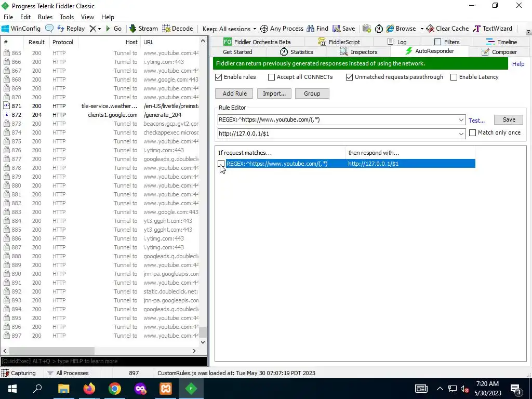The height and width of the screenshot is (399, 532).
Task: Click the camera screenshot toolbar icon
Action: click(367, 29)
